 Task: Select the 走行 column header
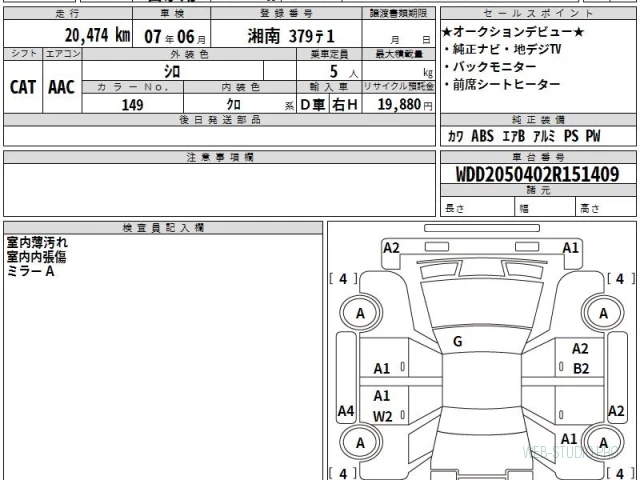pyautogui.click(x=67, y=13)
